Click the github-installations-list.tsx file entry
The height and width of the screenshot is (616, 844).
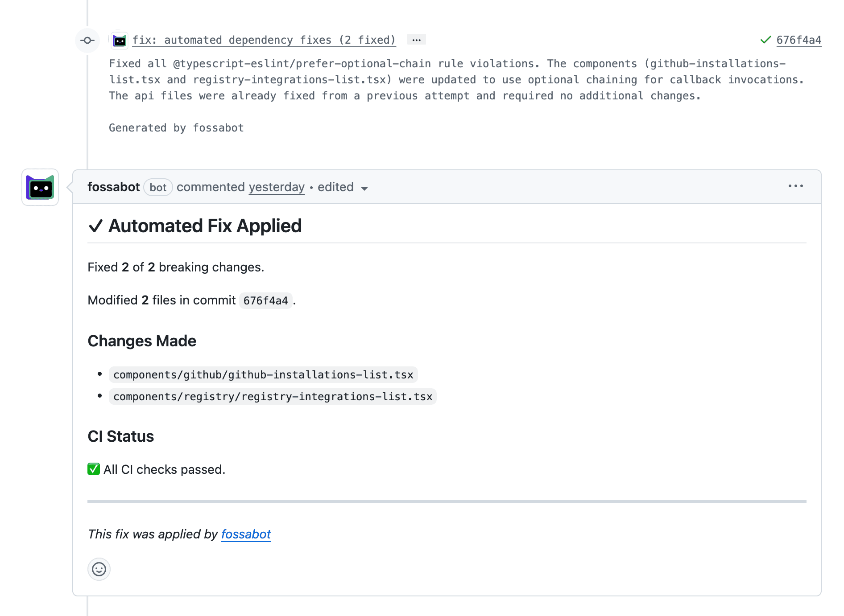pos(263,374)
